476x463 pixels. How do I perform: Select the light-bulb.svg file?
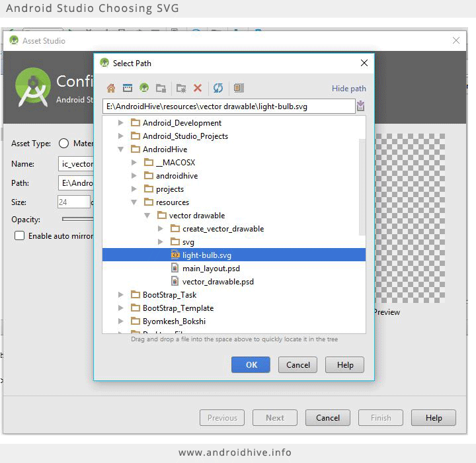(206, 255)
